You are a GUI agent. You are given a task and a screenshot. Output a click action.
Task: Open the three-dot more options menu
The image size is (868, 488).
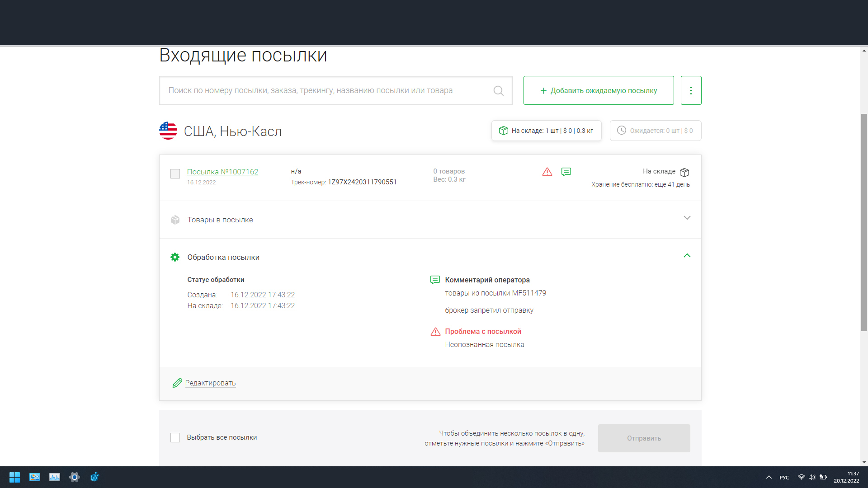tap(691, 90)
